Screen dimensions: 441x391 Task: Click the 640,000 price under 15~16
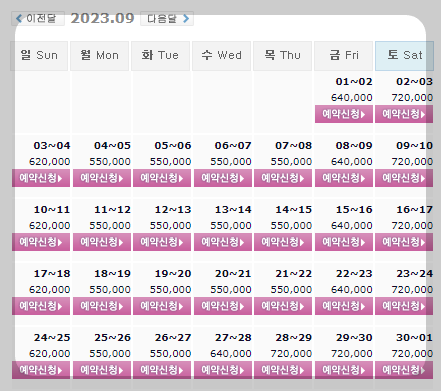[352, 226]
